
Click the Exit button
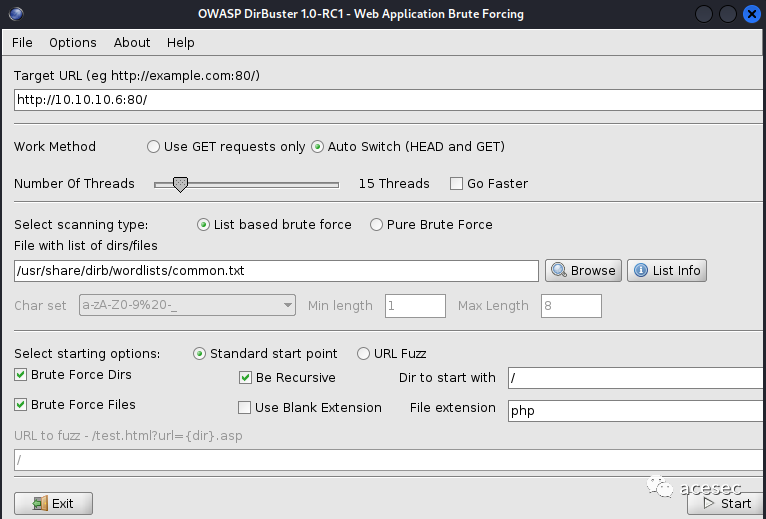click(53, 503)
